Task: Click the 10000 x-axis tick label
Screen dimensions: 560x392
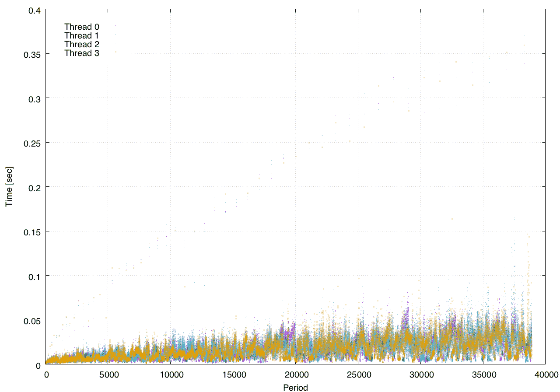Action: pyautogui.click(x=171, y=374)
